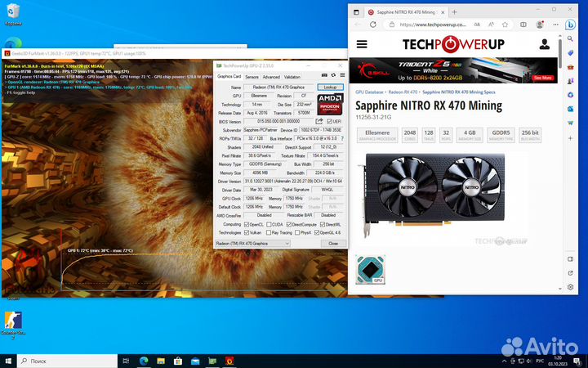This screenshot has width=588, height=368.
Task: Open the Sapphire NITRO RX 470 Mining Specs link
Action: coord(459,92)
